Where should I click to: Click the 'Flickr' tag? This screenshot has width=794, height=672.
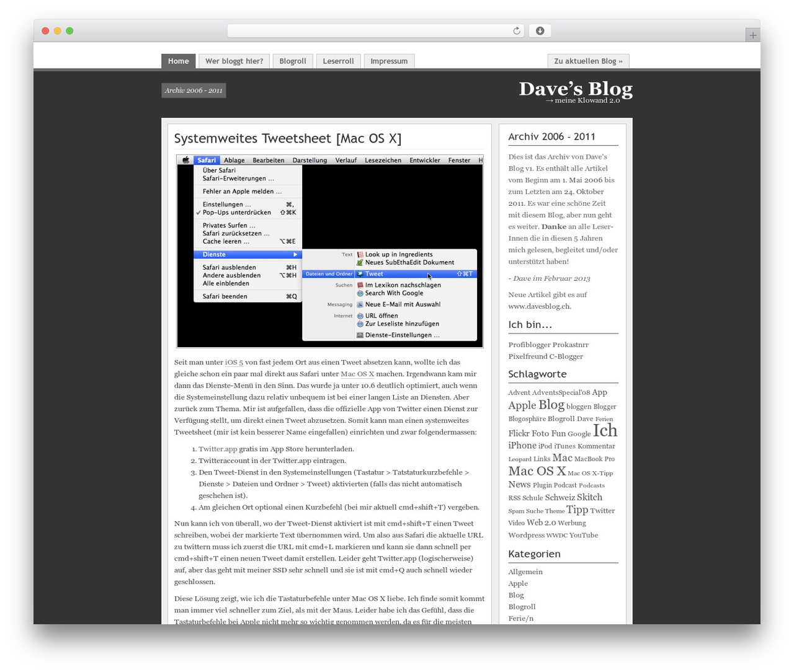click(519, 433)
